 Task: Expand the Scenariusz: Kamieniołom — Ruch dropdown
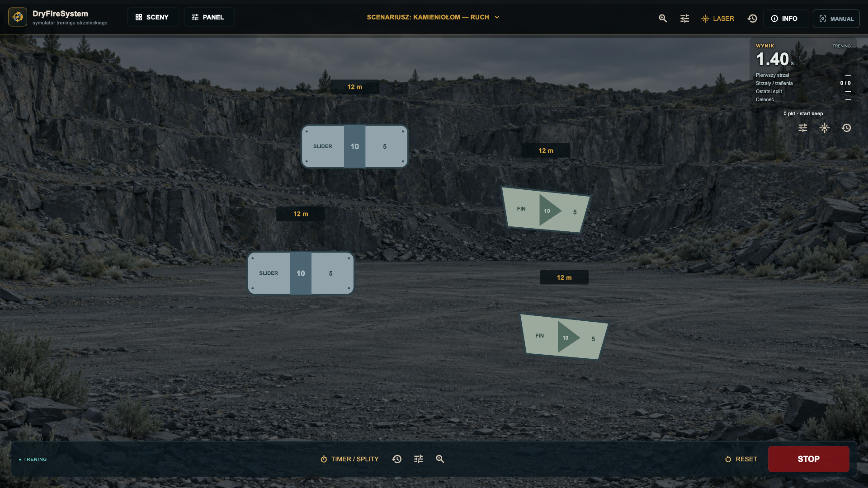433,17
